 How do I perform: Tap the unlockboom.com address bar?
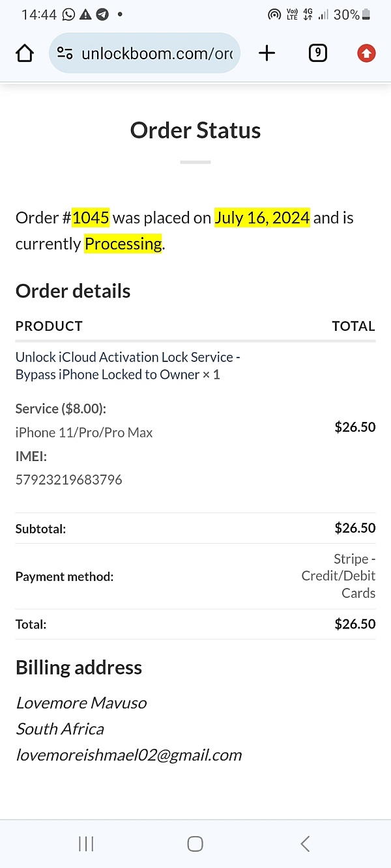[x=156, y=53]
